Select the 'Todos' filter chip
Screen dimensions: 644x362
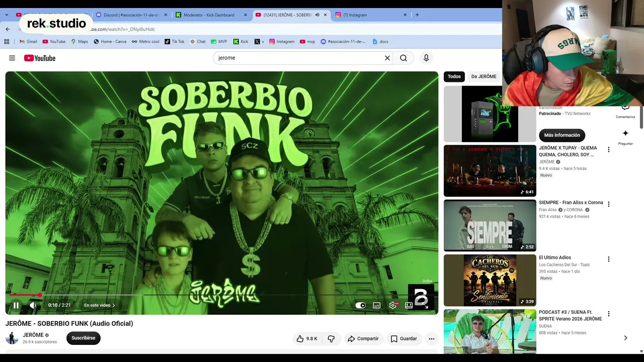[x=454, y=76]
